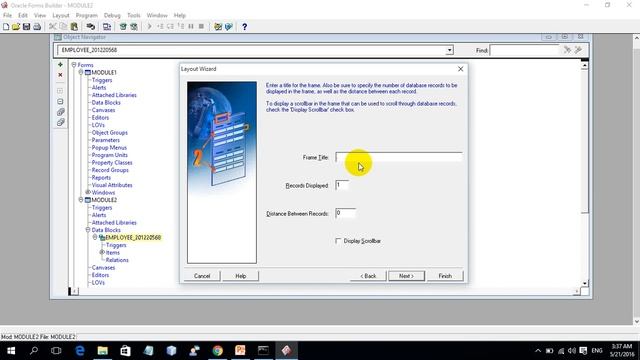This screenshot has height=360, width=640.
Task: Open the Help question mark icon
Action: pos(244,27)
